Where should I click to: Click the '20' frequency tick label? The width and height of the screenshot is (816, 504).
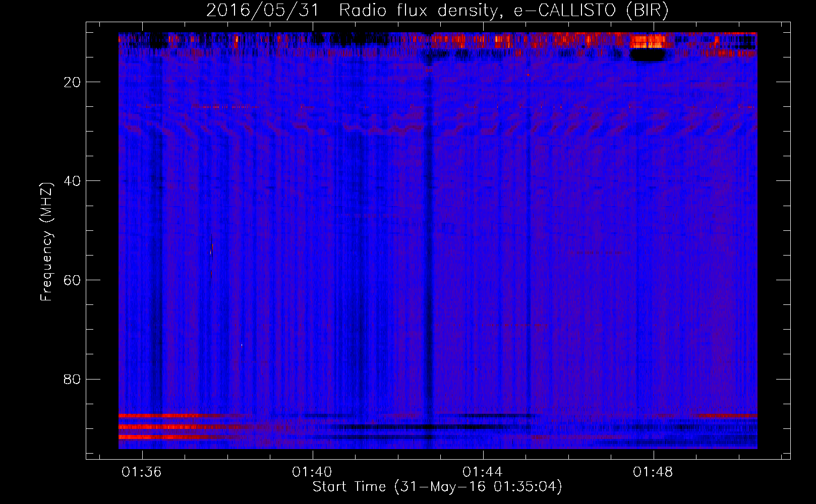(x=72, y=82)
